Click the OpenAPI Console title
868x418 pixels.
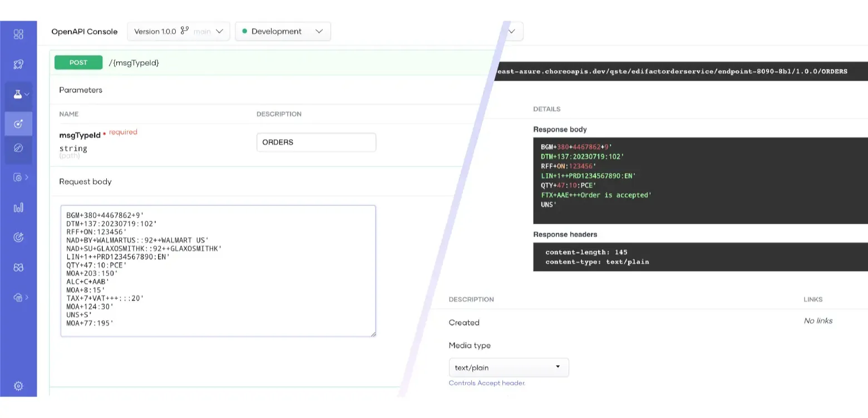pyautogui.click(x=85, y=32)
